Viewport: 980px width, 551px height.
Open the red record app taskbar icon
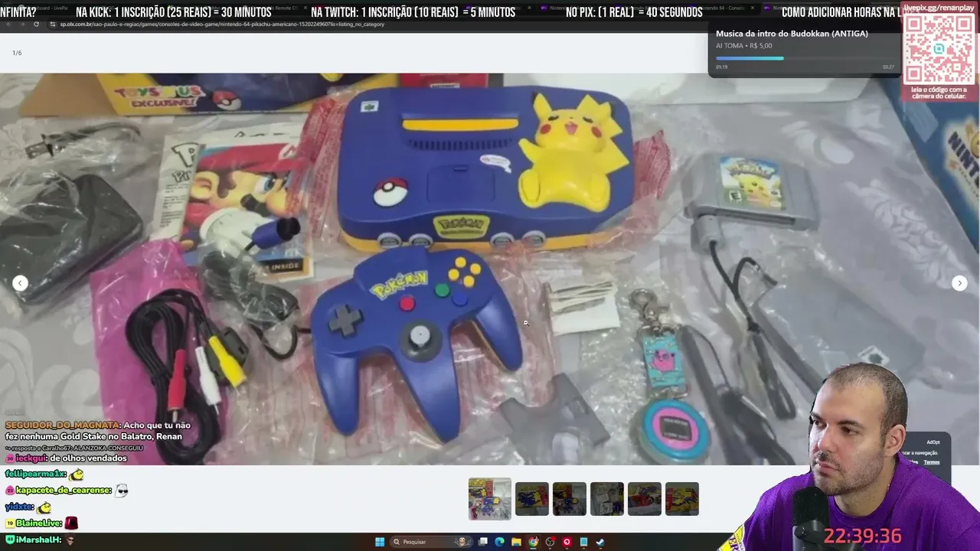[x=567, y=542]
